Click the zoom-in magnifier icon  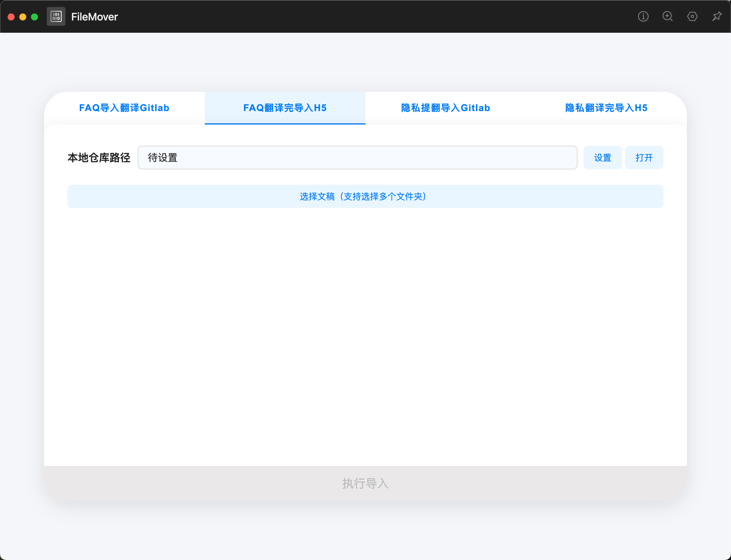point(668,16)
